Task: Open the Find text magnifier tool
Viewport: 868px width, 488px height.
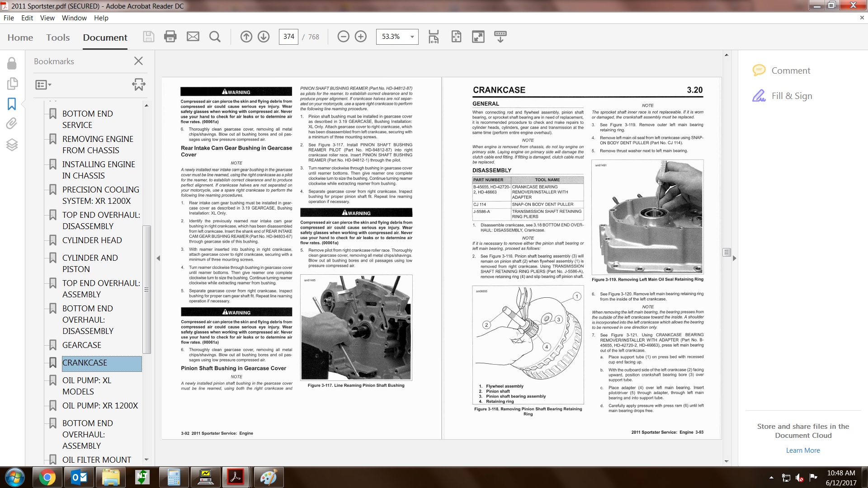Action: (215, 37)
